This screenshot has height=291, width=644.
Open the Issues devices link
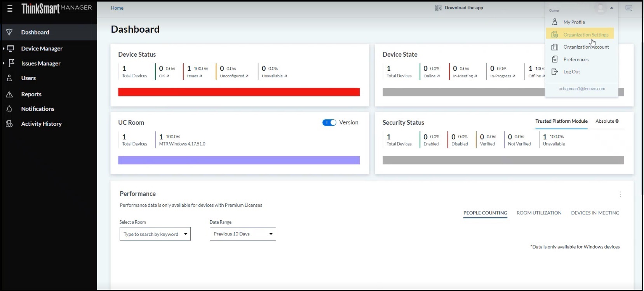195,76
